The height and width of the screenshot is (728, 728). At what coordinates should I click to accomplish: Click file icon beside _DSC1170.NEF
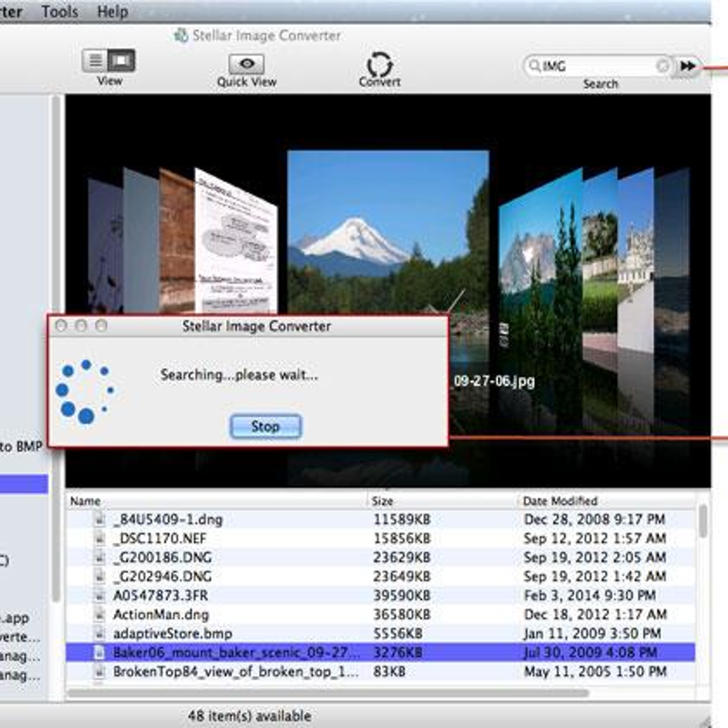pyautogui.click(x=99, y=538)
